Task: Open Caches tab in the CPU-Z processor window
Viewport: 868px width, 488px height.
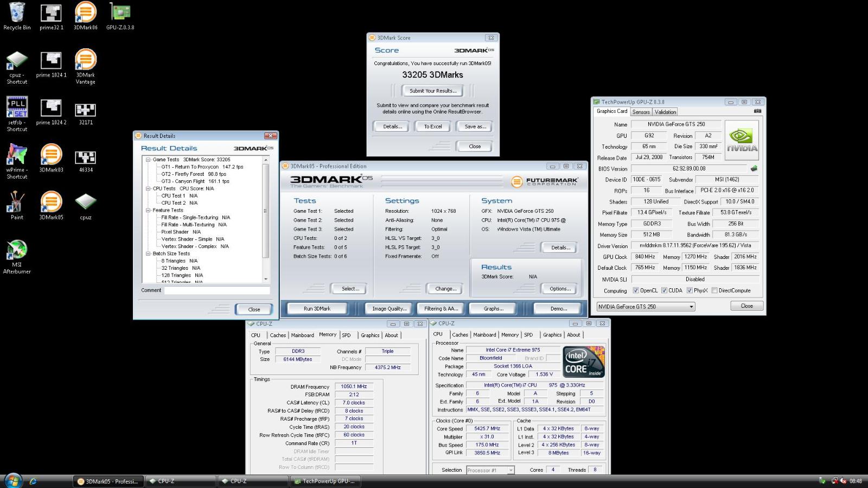Action: click(x=460, y=335)
